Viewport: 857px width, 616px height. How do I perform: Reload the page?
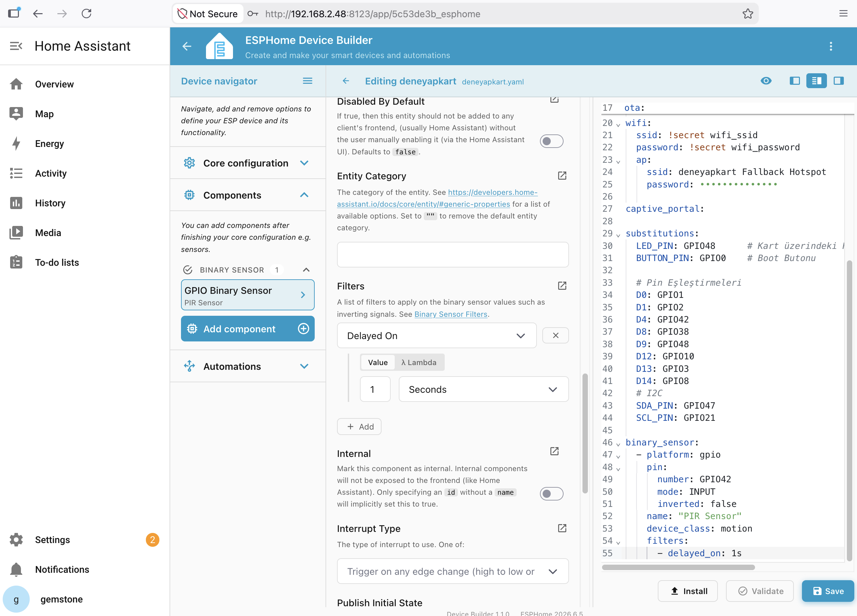pyautogui.click(x=86, y=14)
